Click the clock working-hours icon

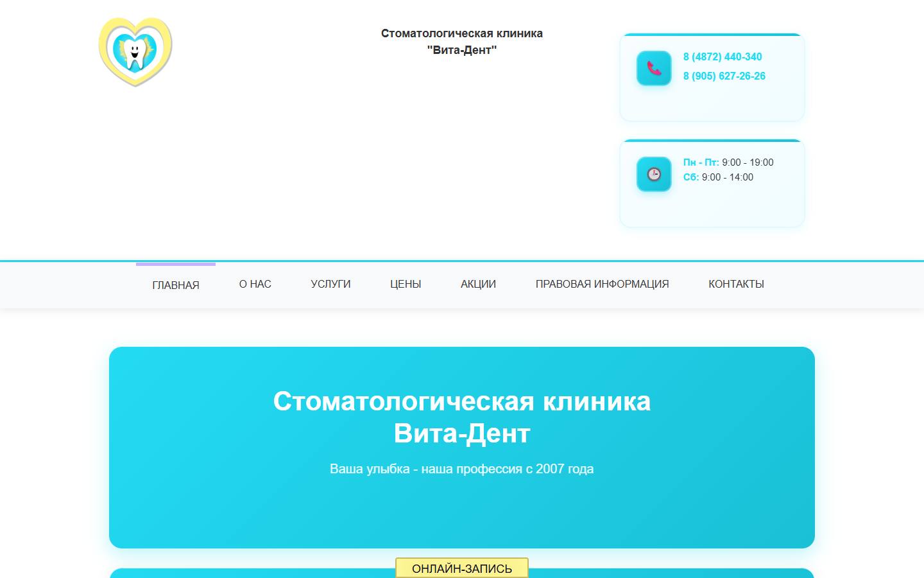point(654,174)
